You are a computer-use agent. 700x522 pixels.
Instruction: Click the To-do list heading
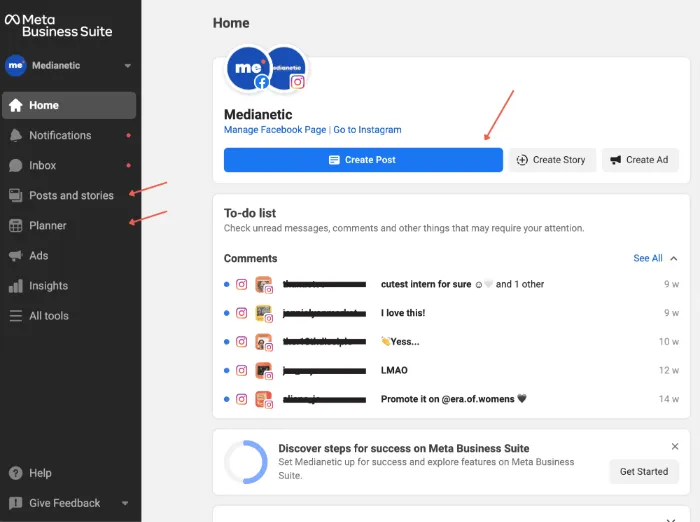[x=250, y=213]
